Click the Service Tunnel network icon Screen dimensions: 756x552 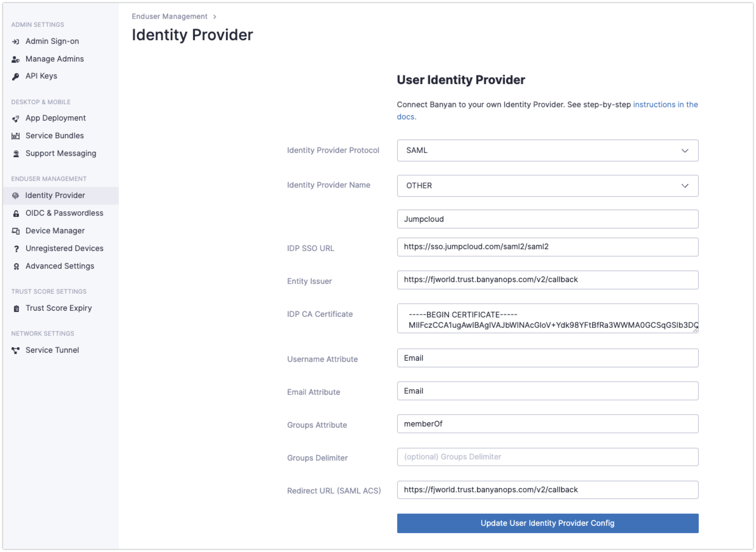[15, 350]
